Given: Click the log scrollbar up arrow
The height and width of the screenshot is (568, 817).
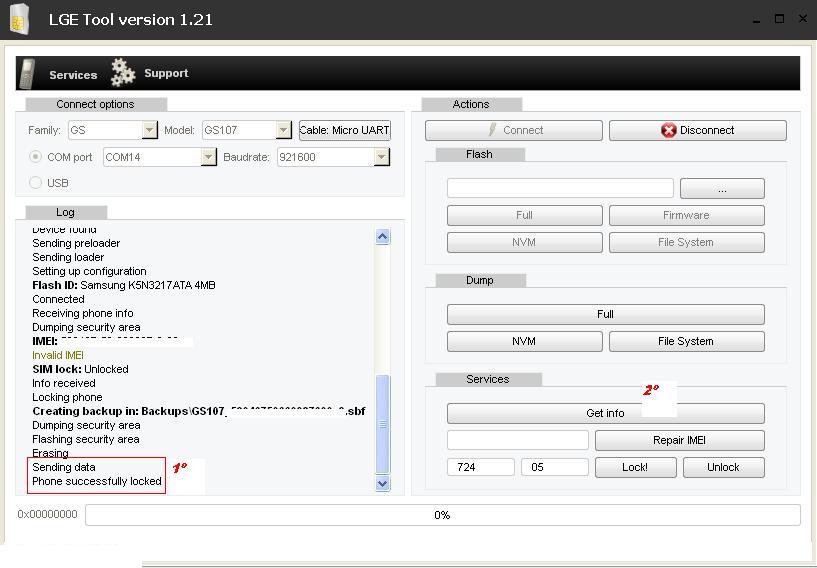Looking at the screenshot, I should coord(382,237).
